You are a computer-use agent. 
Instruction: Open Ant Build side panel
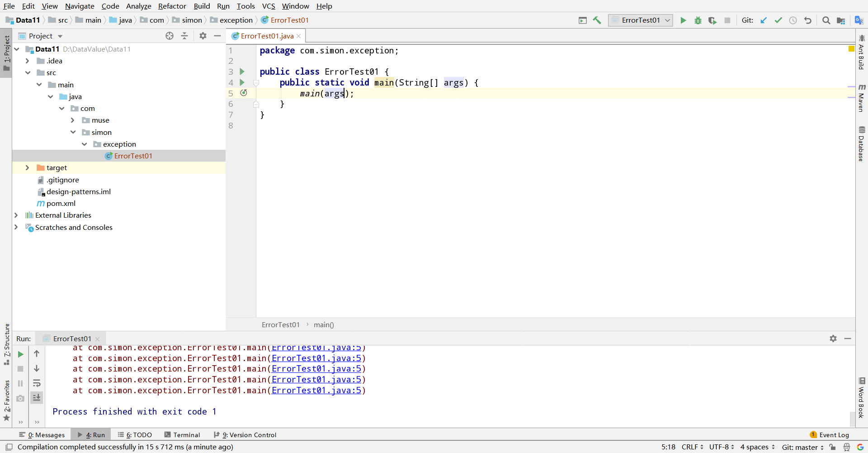click(x=862, y=52)
